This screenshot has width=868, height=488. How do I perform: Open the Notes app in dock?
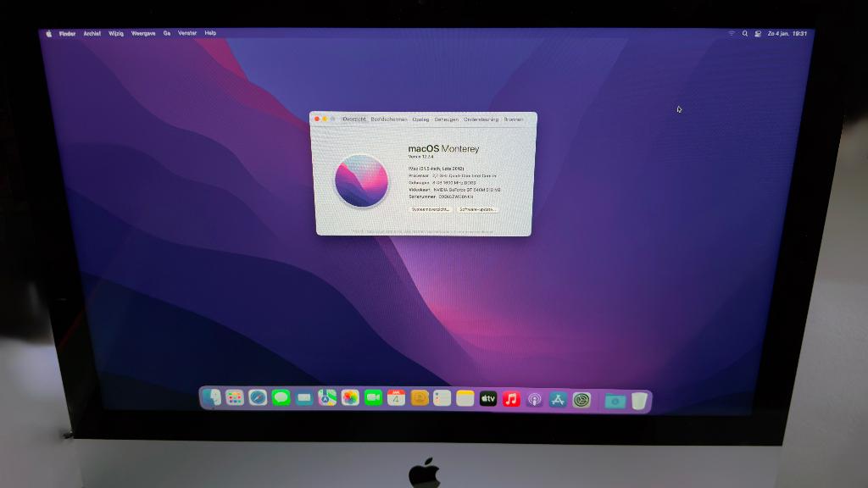[x=465, y=398]
